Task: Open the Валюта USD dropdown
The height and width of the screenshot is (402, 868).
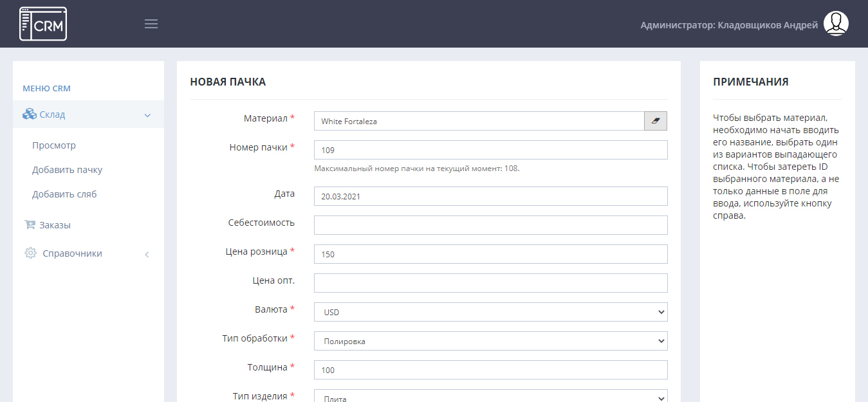Action: (490, 312)
